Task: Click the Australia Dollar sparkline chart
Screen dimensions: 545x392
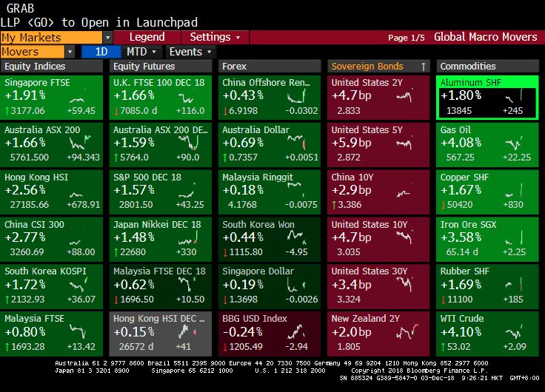Action: pos(296,142)
